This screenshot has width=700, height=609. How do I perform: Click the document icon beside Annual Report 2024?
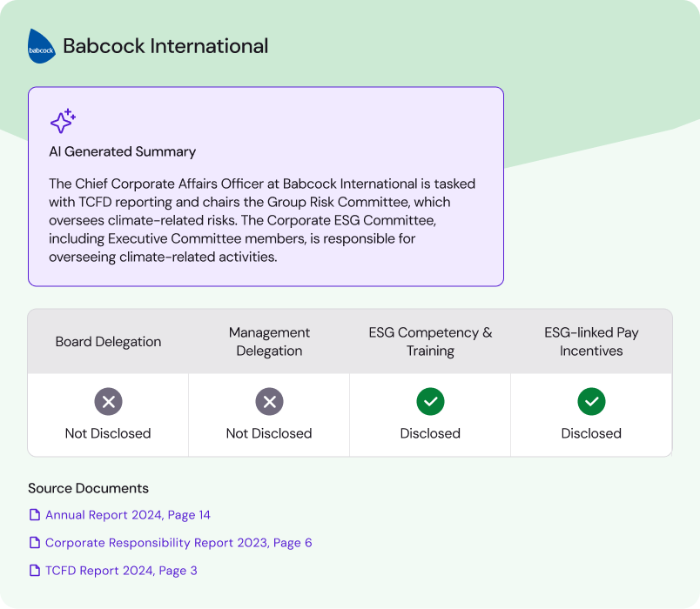[34, 515]
